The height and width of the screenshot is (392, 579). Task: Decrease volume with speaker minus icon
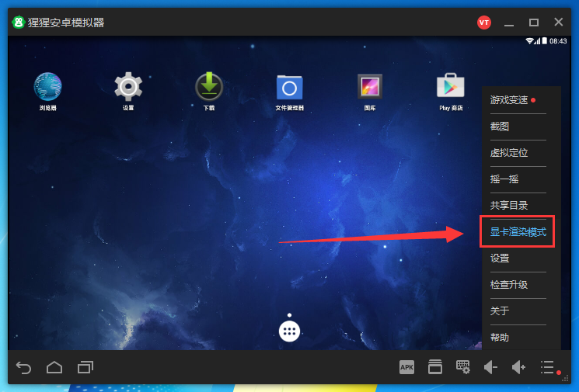coord(490,367)
